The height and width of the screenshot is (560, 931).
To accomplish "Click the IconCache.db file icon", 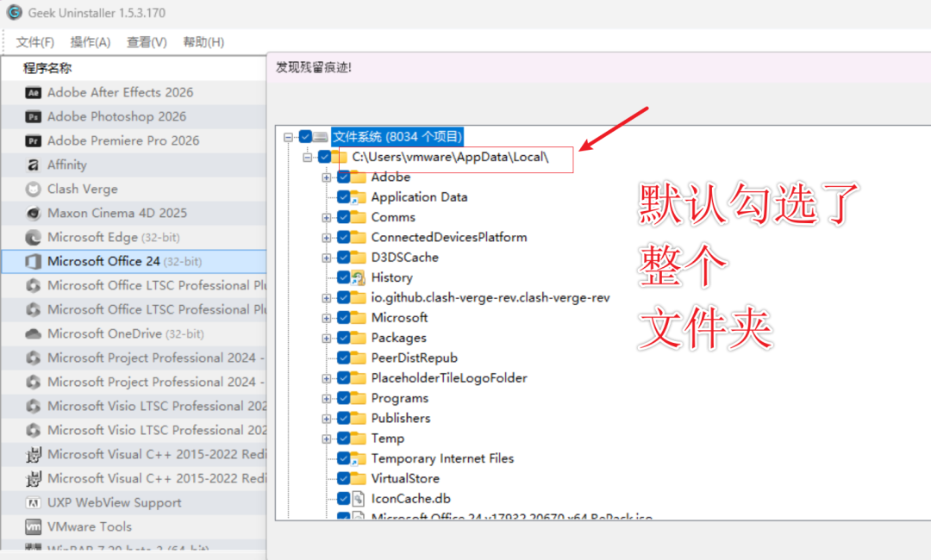I will pyautogui.click(x=358, y=499).
